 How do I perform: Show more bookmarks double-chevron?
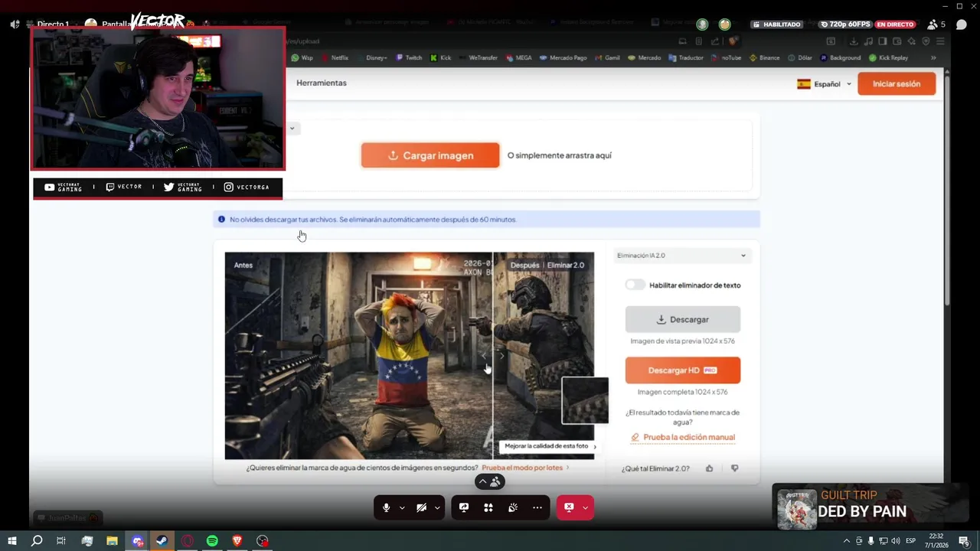933,57
